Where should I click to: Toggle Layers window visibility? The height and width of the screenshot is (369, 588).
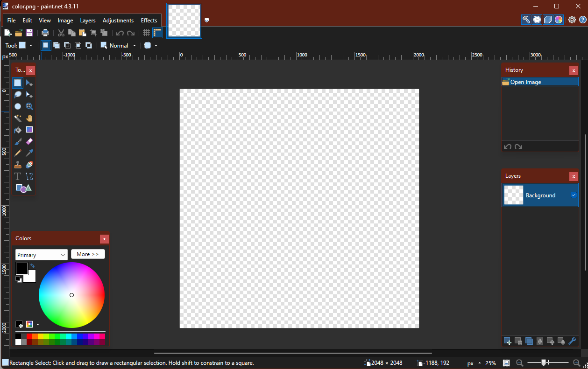(548, 20)
